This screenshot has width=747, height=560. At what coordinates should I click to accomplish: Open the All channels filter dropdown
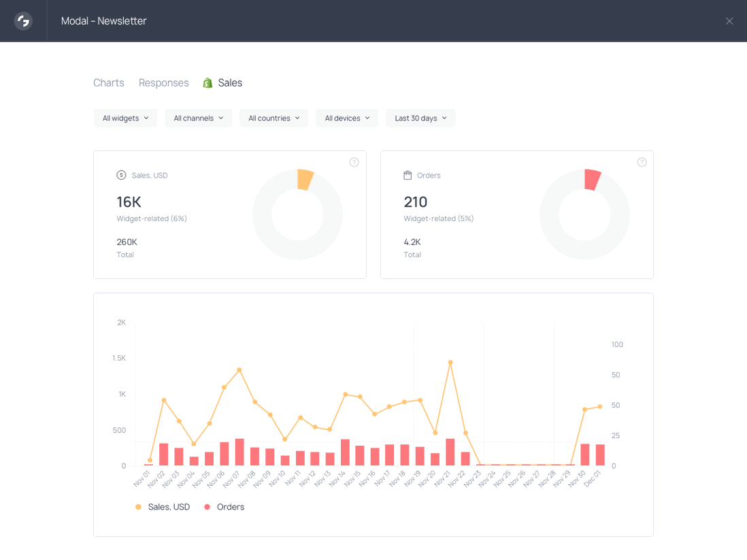(x=198, y=118)
